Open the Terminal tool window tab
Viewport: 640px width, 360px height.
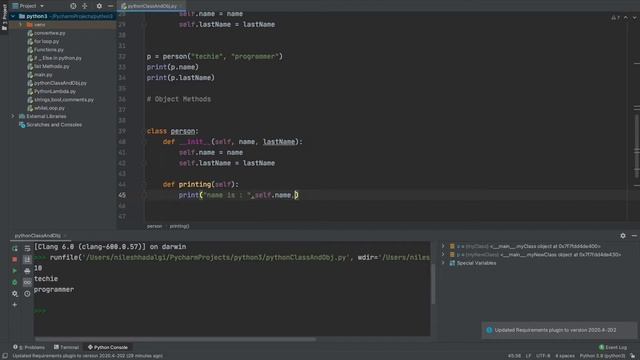[x=66, y=347]
